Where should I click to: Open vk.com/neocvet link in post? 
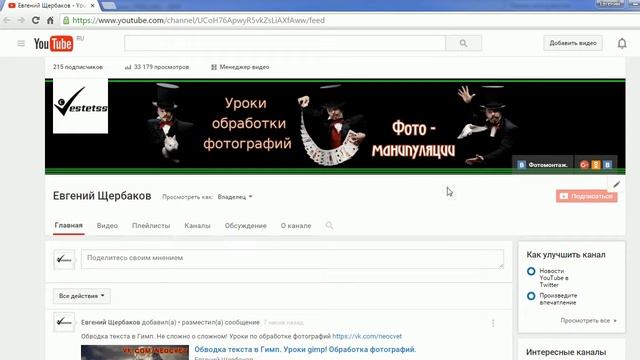pos(367,336)
